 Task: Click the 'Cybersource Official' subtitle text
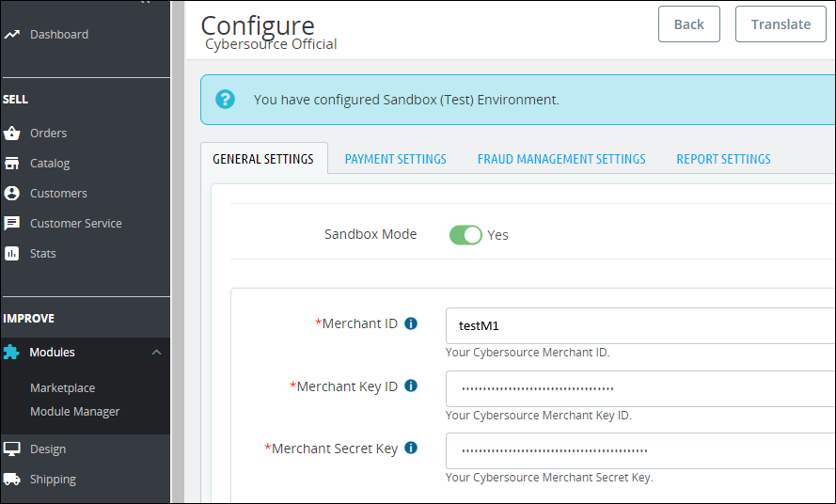click(x=271, y=44)
